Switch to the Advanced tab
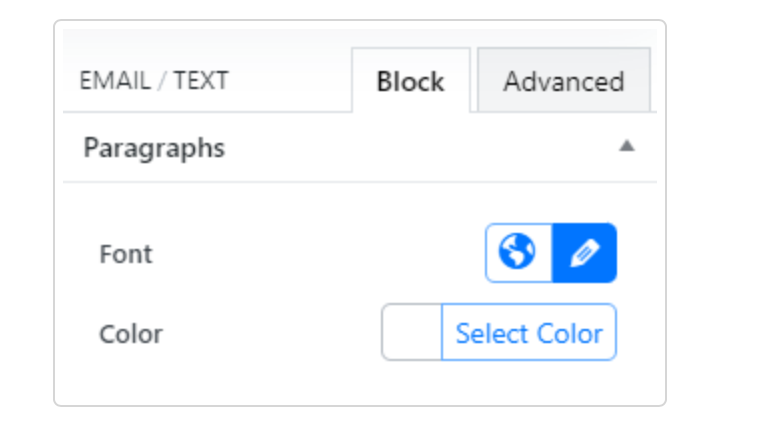The width and height of the screenshot is (776, 448). click(563, 81)
